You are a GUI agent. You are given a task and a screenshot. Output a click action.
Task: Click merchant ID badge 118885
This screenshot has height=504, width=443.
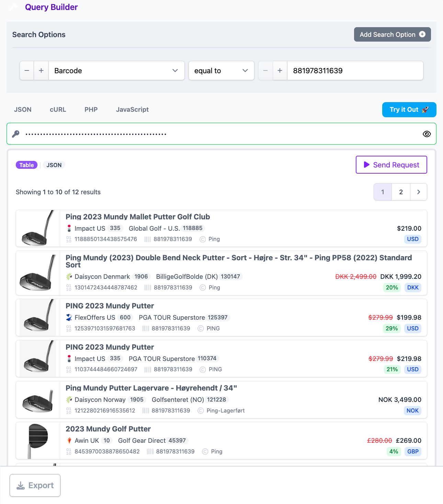coord(193,228)
